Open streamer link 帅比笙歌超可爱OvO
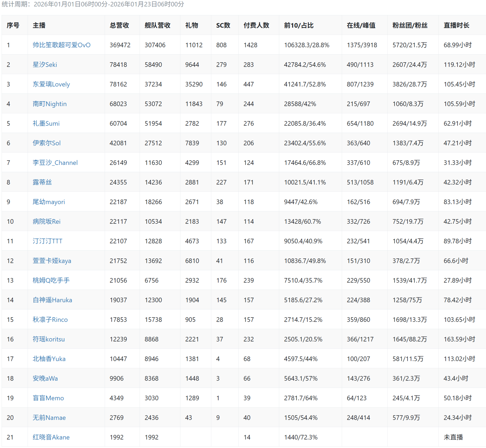486x448 pixels. click(x=61, y=45)
